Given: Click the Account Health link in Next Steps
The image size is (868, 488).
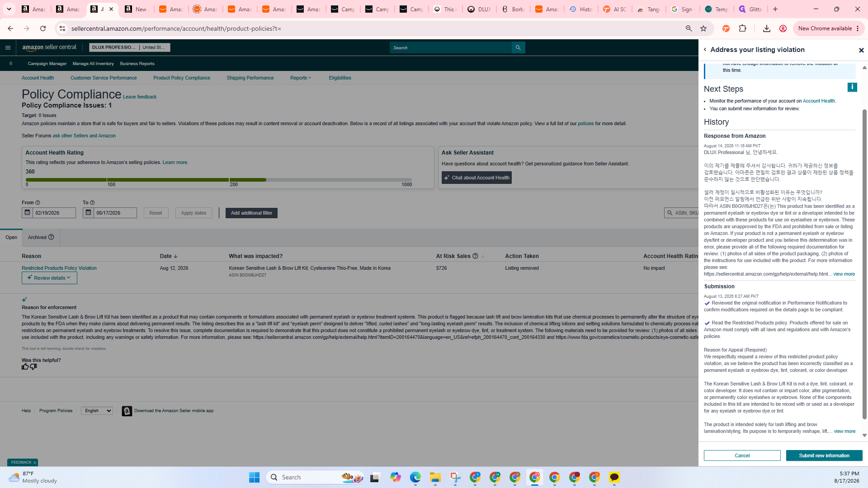Looking at the screenshot, I should 819,101.
